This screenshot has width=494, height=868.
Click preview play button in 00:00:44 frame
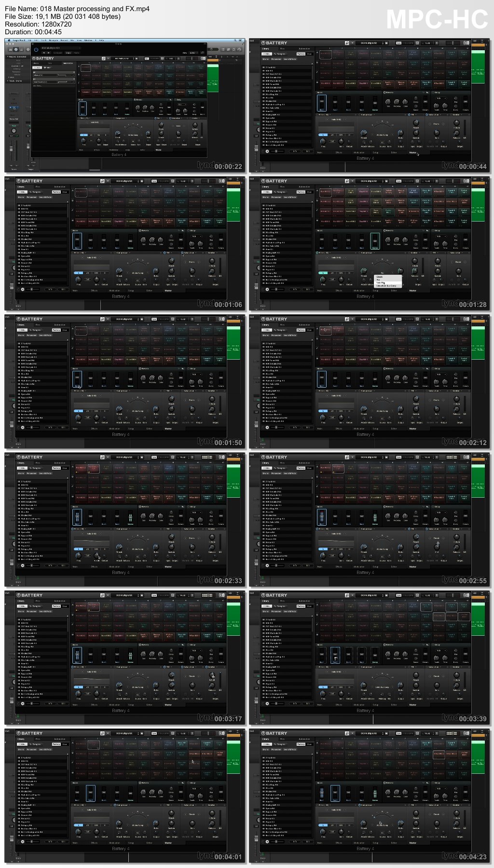pos(267,151)
